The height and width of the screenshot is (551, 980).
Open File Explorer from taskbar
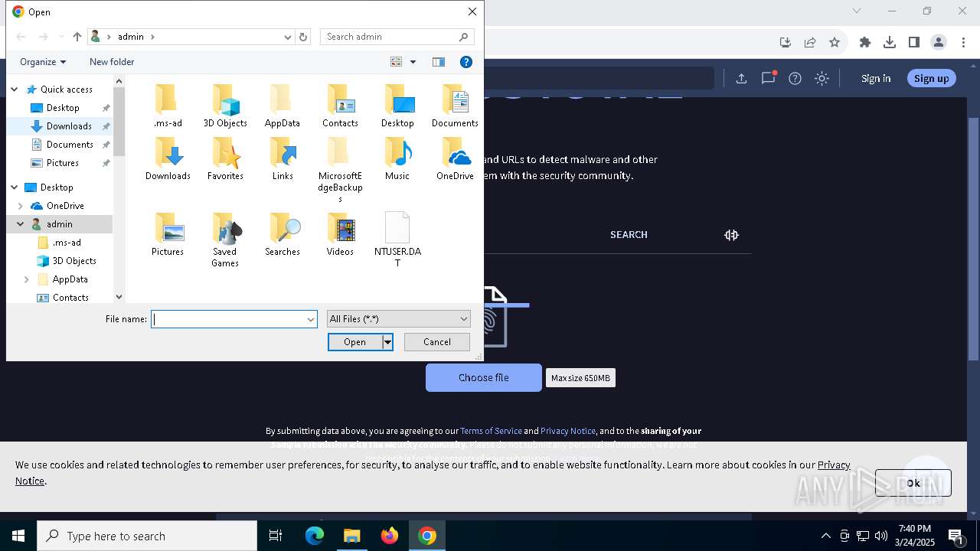pyautogui.click(x=352, y=536)
